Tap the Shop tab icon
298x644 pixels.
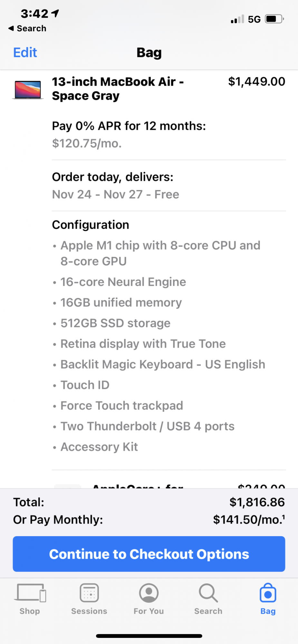point(30,593)
